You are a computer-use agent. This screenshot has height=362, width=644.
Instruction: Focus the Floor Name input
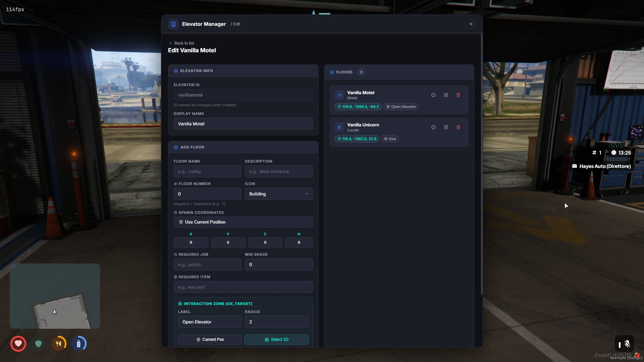(x=207, y=171)
